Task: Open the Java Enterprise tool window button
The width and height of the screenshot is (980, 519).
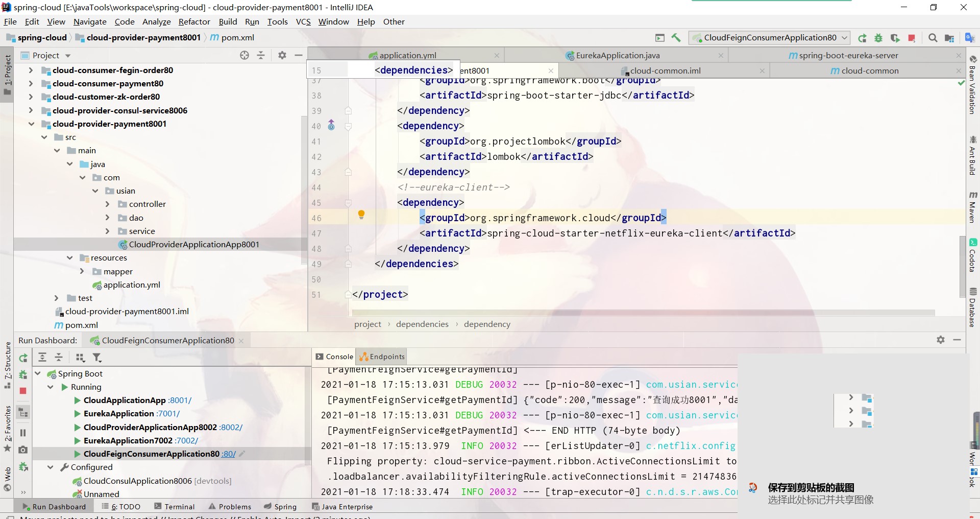Action: pos(342,507)
